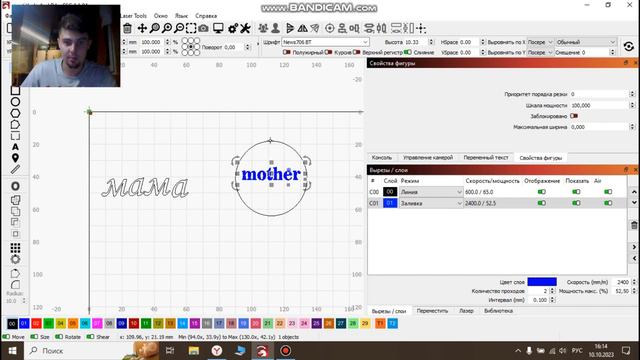This screenshot has height=360, width=640.
Task: Activate the pan move-view tool
Action: (x=142, y=28)
